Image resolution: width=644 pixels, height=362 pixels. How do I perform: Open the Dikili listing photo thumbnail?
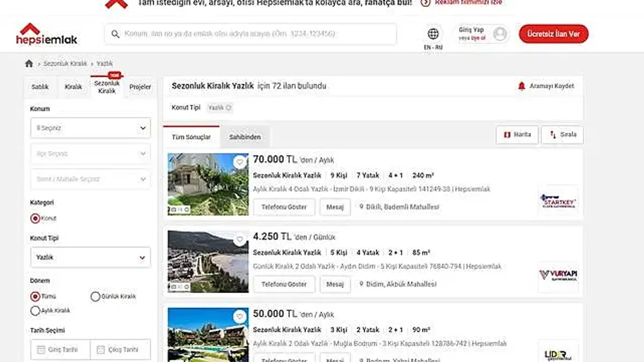pos(208,184)
